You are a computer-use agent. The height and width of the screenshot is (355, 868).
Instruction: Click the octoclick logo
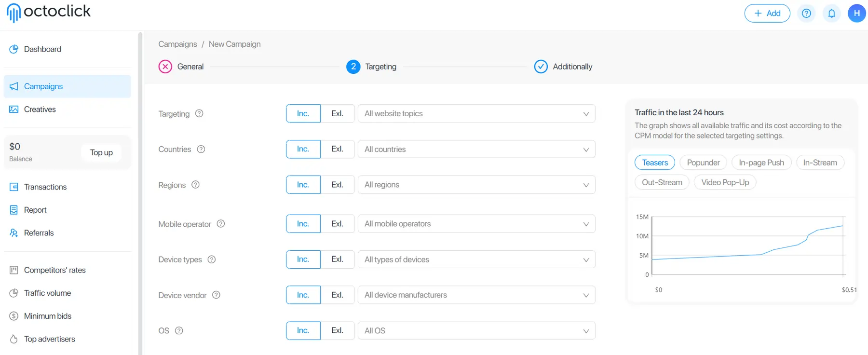point(49,13)
